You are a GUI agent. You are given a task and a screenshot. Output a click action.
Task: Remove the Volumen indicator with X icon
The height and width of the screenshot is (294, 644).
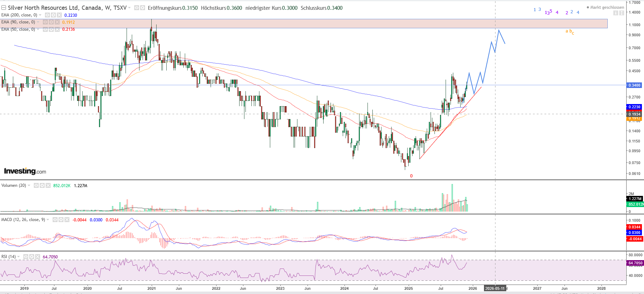pyautogui.click(x=48, y=185)
